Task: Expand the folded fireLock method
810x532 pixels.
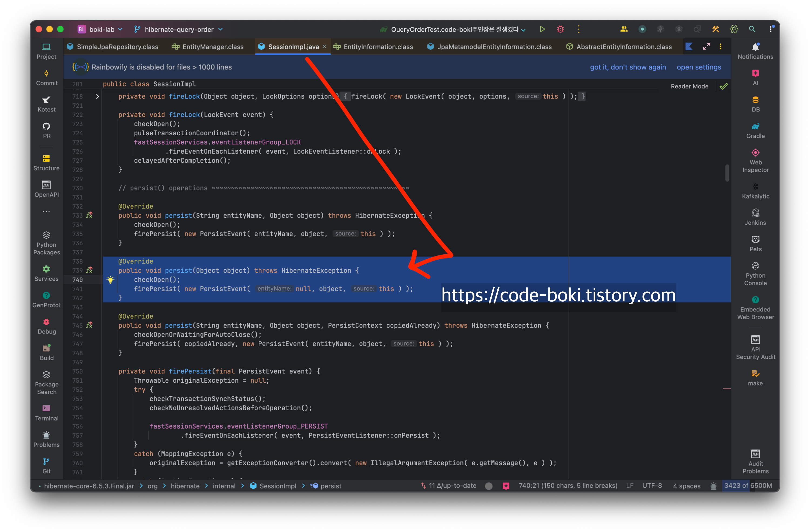Action: click(x=97, y=97)
